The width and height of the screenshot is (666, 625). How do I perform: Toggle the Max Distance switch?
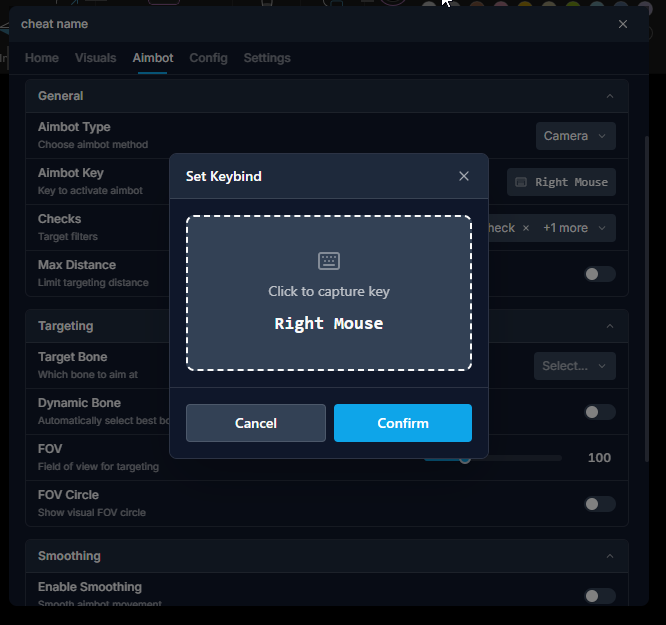(x=599, y=274)
